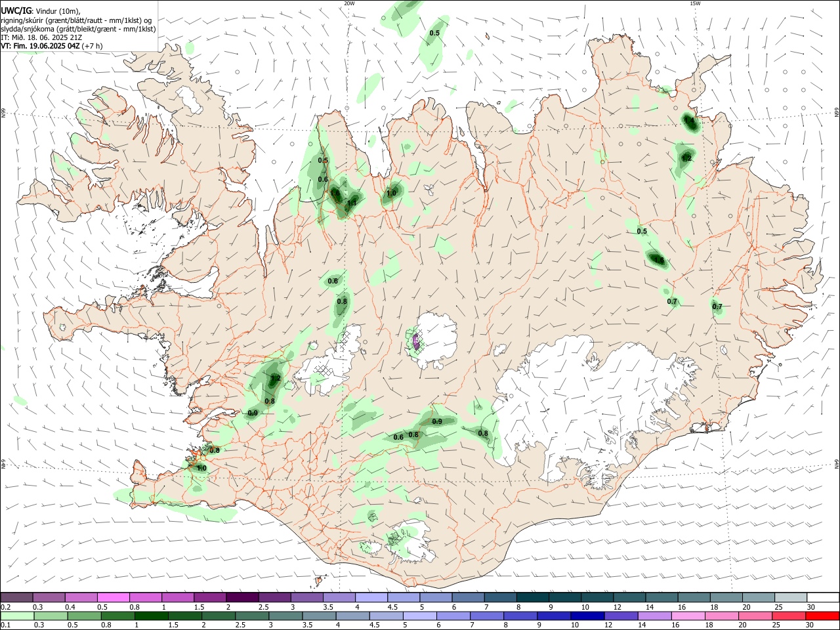Select the pink rain swatch between 20 and 25
840x630 pixels.
[x=754, y=616]
